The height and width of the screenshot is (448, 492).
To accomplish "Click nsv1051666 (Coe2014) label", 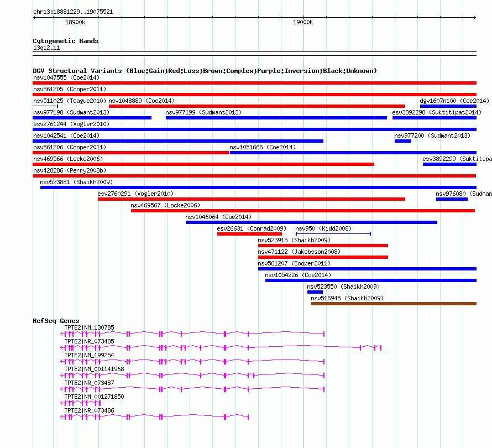I will point(263,147).
